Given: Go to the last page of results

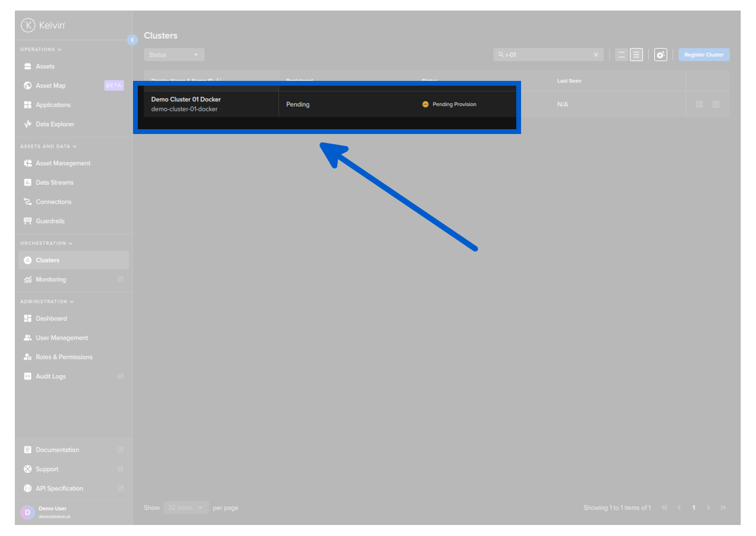Looking at the screenshot, I should click(x=723, y=508).
